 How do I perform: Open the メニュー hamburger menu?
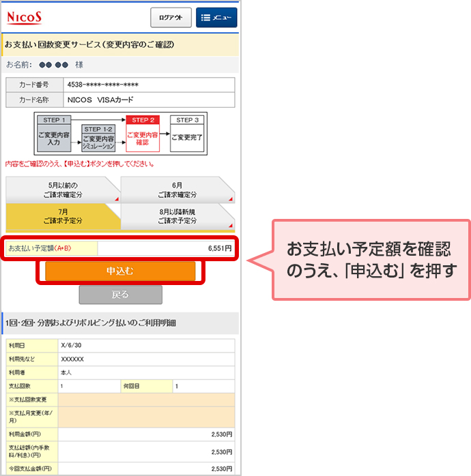pos(216,18)
